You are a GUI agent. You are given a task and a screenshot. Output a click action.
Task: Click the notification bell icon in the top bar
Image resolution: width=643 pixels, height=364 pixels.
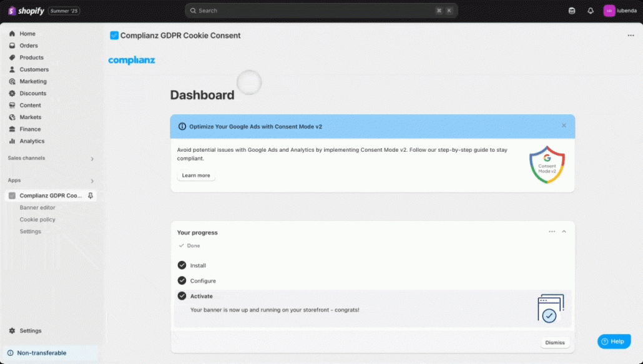click(589, 10)
